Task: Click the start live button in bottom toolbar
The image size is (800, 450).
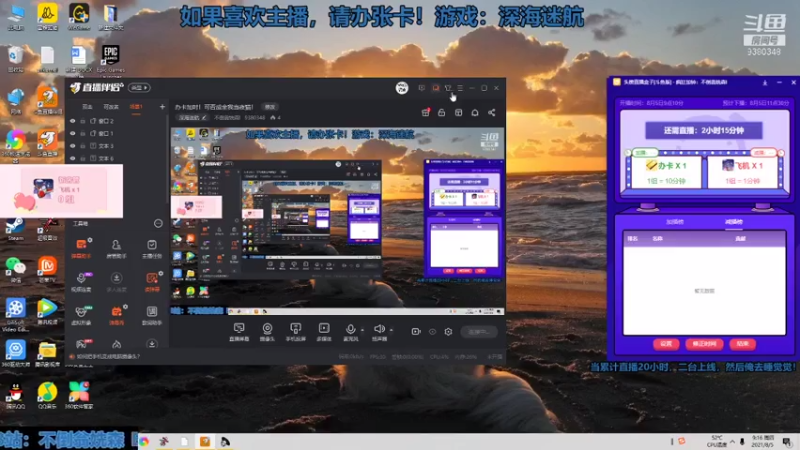Action: [479, 332]
